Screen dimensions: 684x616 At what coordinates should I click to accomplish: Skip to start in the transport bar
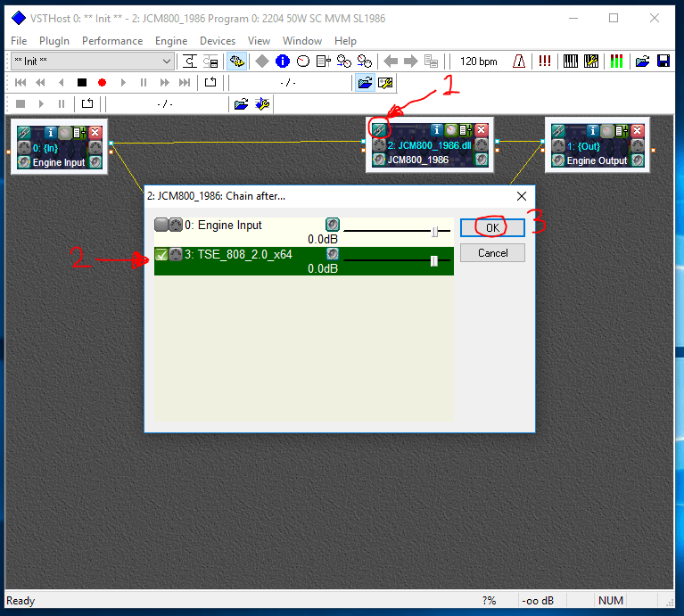pos(21,82)
